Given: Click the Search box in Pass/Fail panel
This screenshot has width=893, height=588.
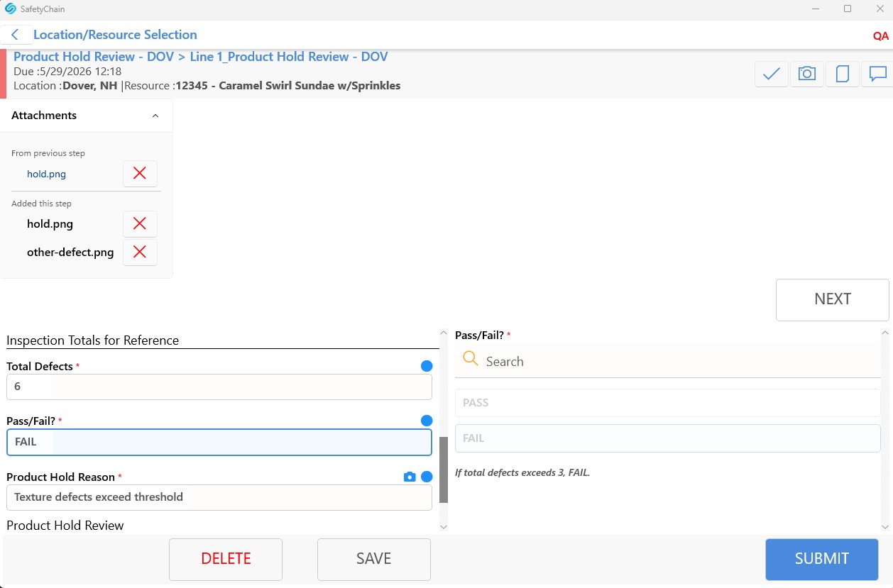Looking at the screenshot, I should pyautogui.click(x=668, y=361).
